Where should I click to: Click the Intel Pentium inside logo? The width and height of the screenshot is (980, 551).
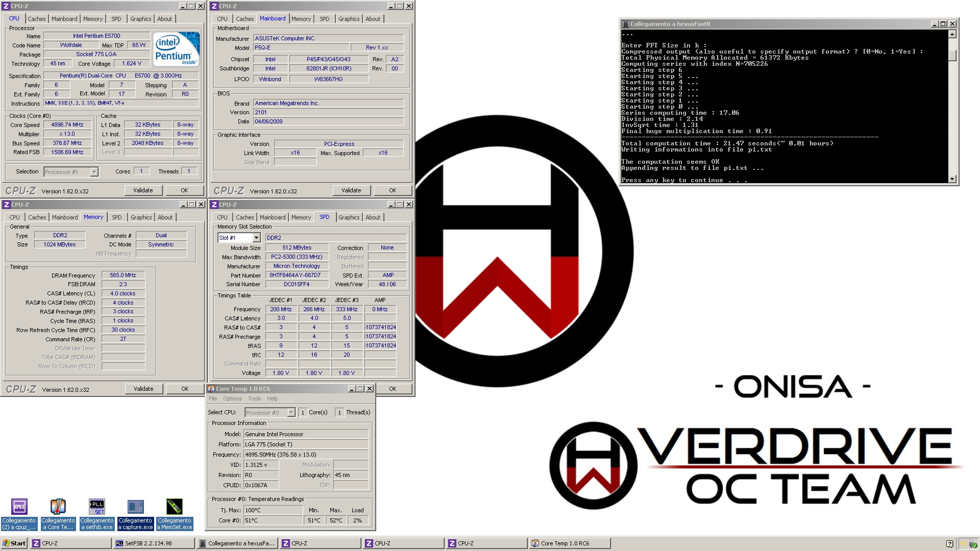coord(176,49)
